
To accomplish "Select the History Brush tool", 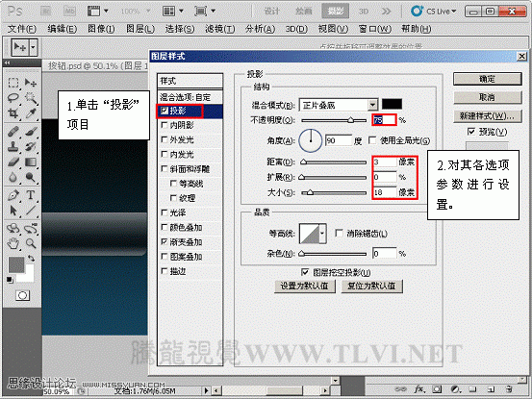I will 31,146.
